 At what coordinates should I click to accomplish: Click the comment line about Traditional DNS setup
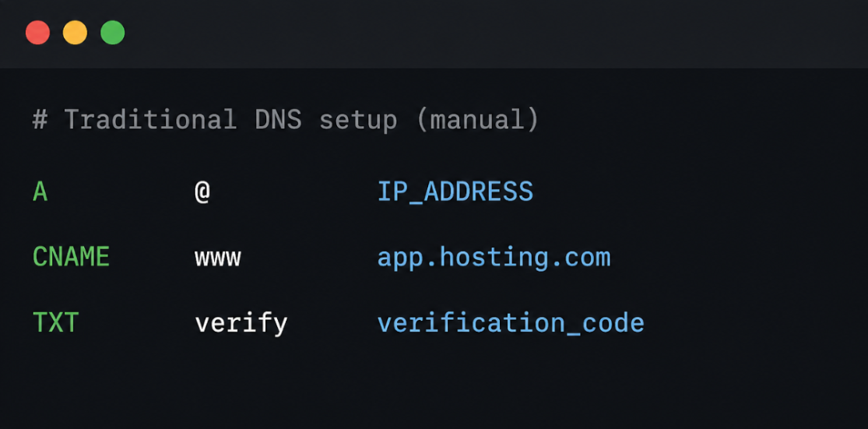pyautogui.click(x=286, y=120)
